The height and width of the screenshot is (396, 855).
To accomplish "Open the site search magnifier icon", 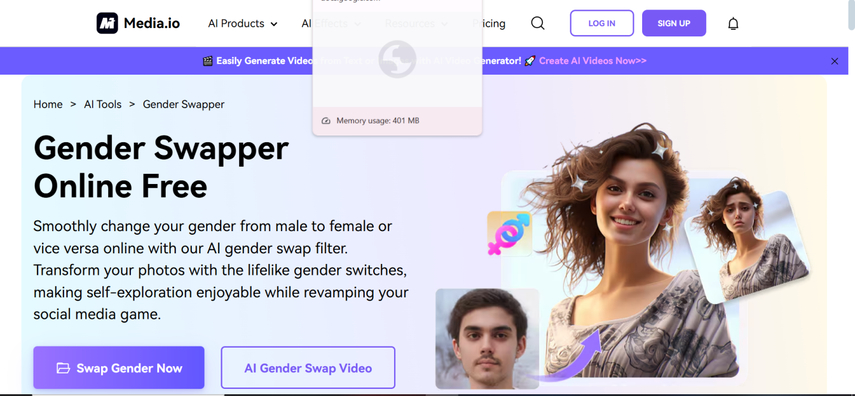I will [x=538, y=23].
